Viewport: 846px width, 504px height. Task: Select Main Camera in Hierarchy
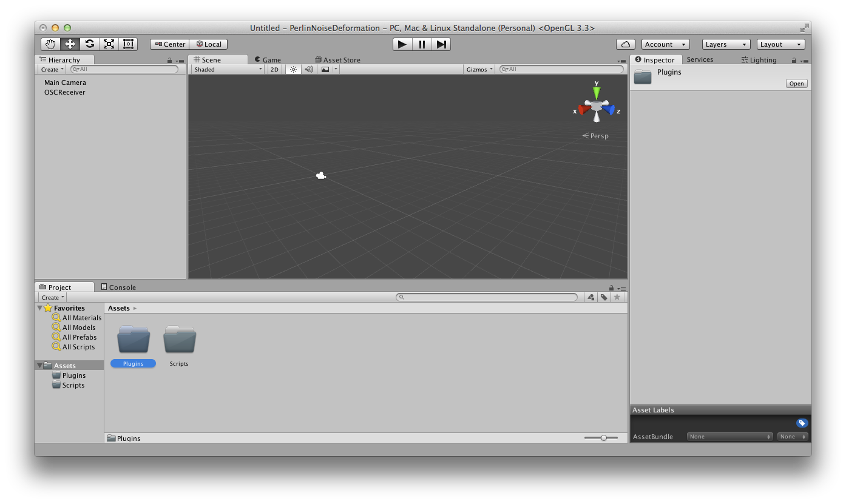pos(65,82)
